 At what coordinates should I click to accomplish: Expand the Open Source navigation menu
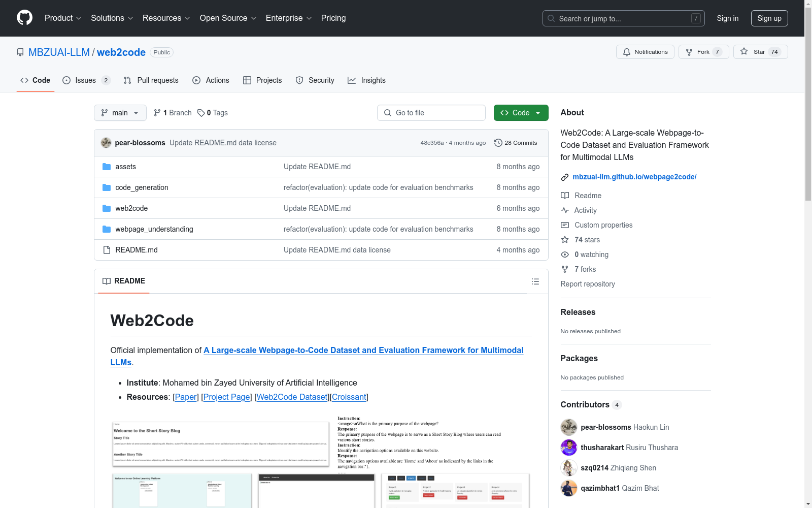click(228, 18)
